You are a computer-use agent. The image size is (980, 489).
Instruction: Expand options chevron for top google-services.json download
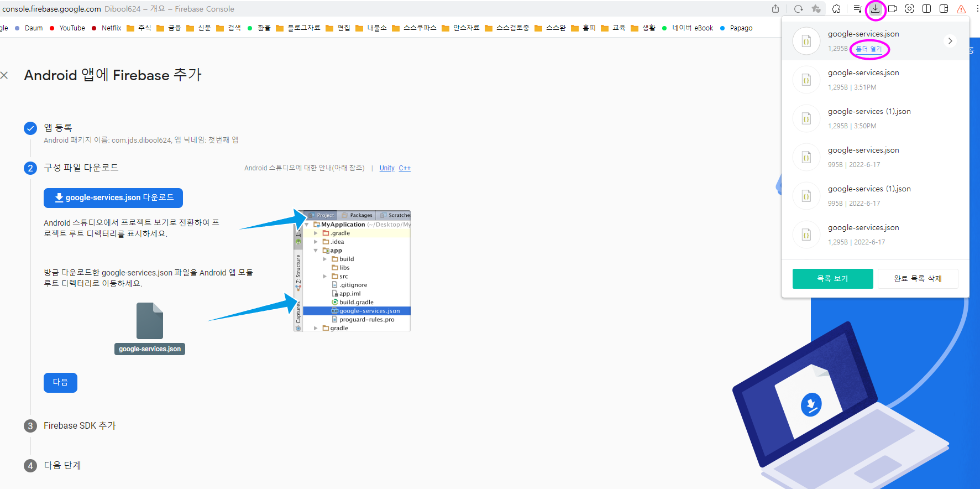pyautogui.click(x=950, y=41)
